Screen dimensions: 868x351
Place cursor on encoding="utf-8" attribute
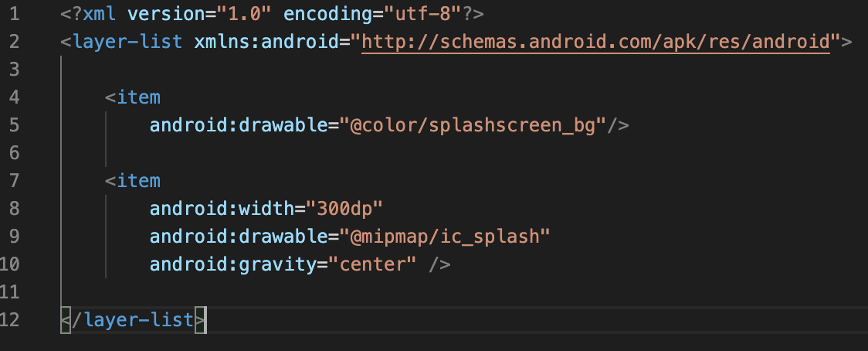(x=372, y=15)
